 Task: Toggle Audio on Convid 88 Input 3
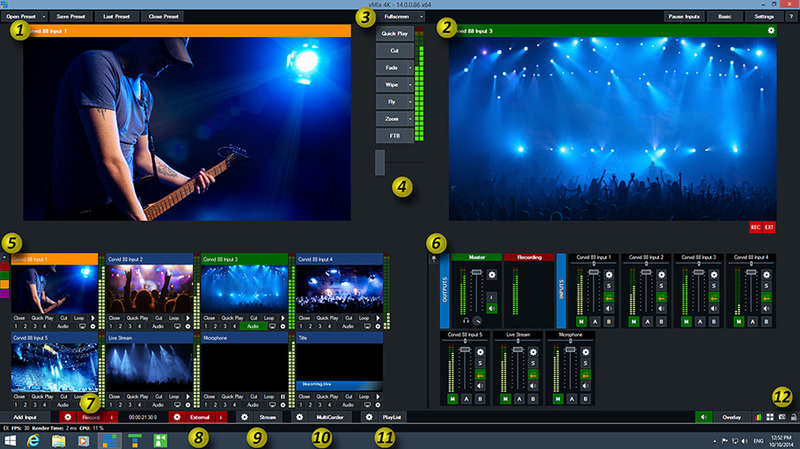click(252, 326)
